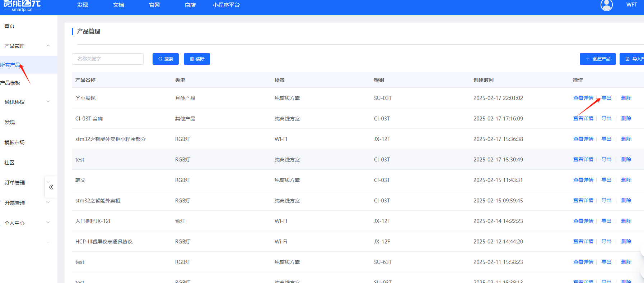The image size is (644, 283).
Task: Click the 搜索 search button
Action: 165,59
